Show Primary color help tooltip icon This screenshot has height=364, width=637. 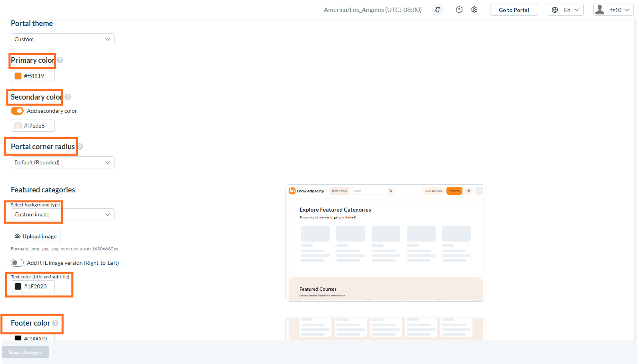pos(60,60)
